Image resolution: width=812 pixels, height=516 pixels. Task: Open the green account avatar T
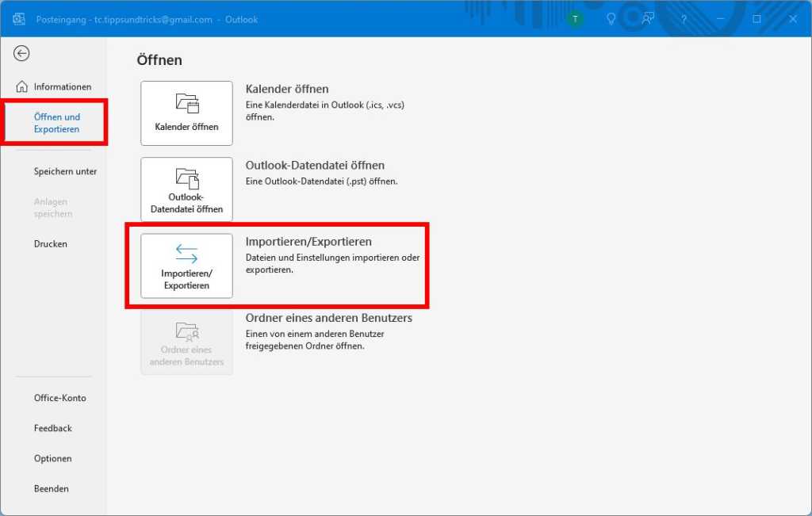tap(574, 19)
